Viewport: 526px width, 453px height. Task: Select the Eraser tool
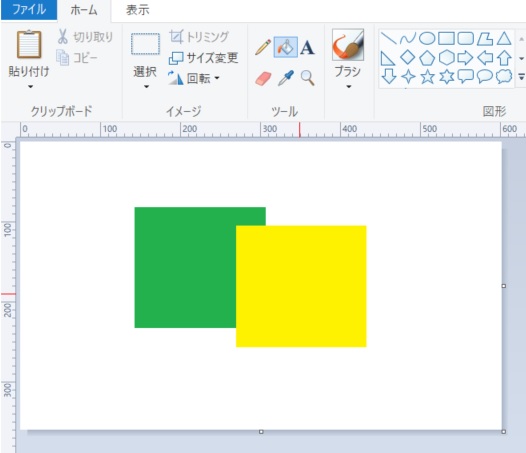(x=263, y=79)
